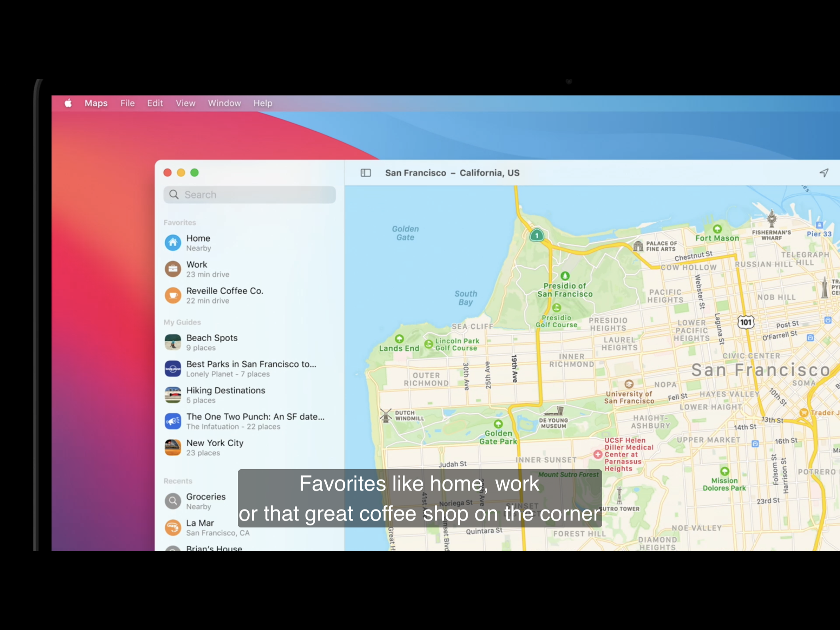840x630 pixels.
Task: Click the San Francisco city label on map
Action: (761, 370)
